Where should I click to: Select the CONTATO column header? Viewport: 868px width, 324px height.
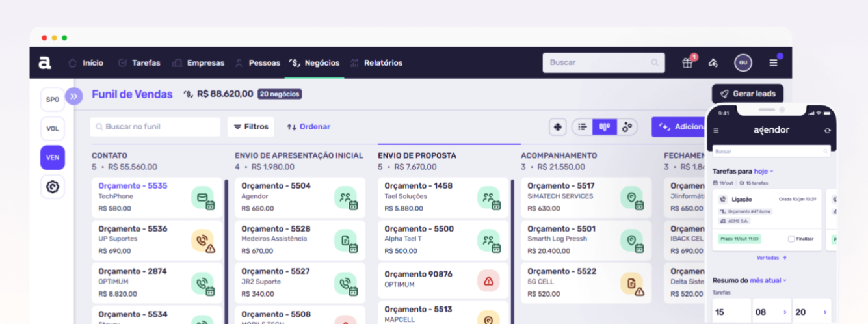[109, 156]
